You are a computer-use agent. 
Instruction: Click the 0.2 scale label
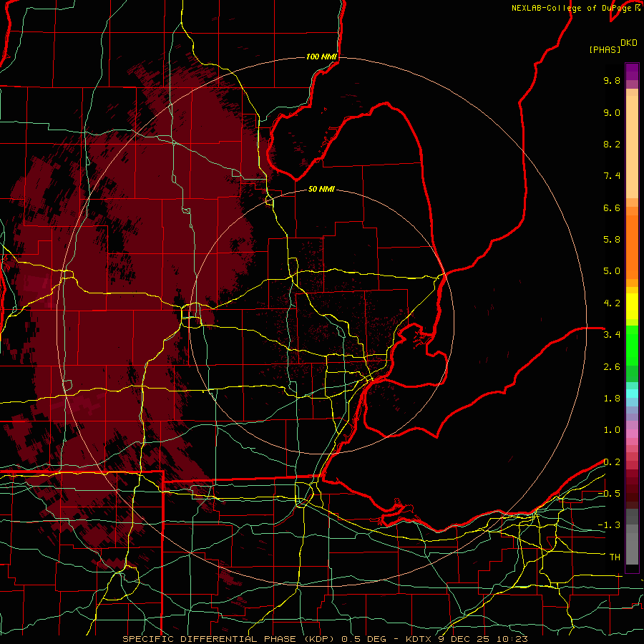pos(612,462)
